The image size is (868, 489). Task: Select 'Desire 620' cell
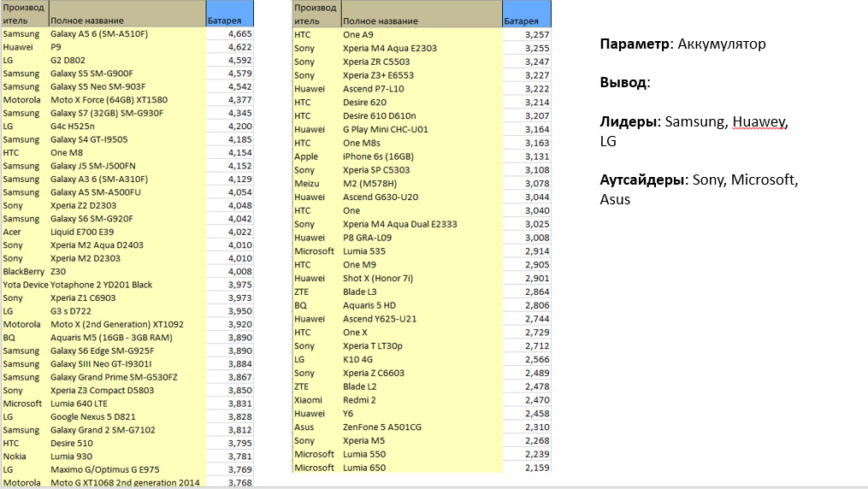tap(422, 103)
